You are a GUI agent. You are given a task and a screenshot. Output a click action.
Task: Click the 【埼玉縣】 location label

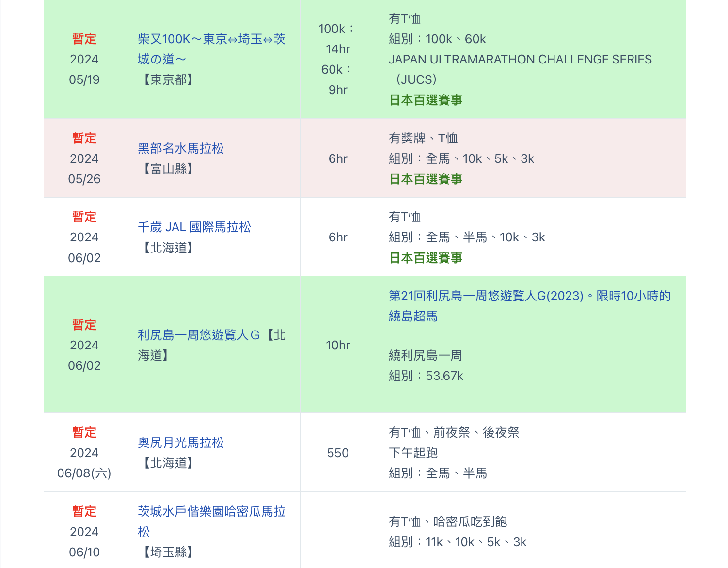[168, 552]
